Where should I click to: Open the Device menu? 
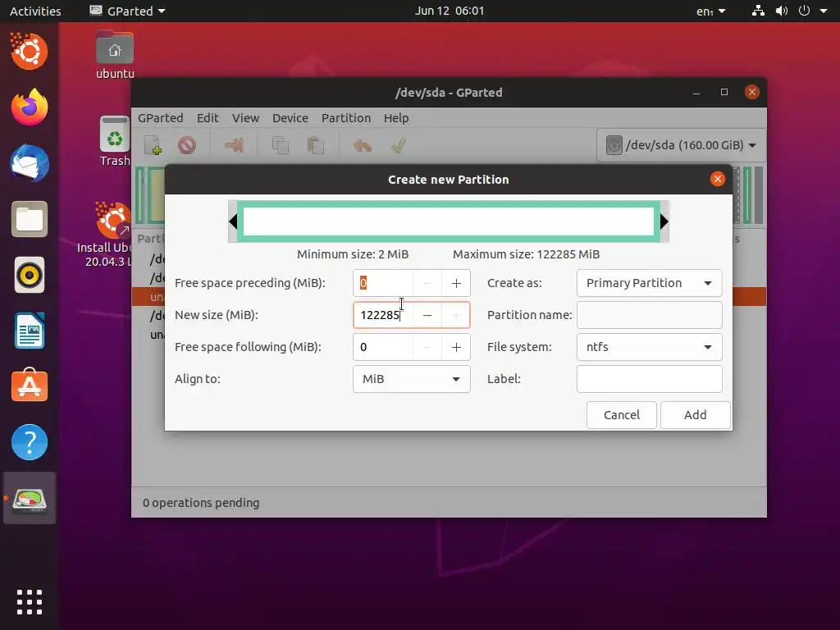(x=290, y=118)
